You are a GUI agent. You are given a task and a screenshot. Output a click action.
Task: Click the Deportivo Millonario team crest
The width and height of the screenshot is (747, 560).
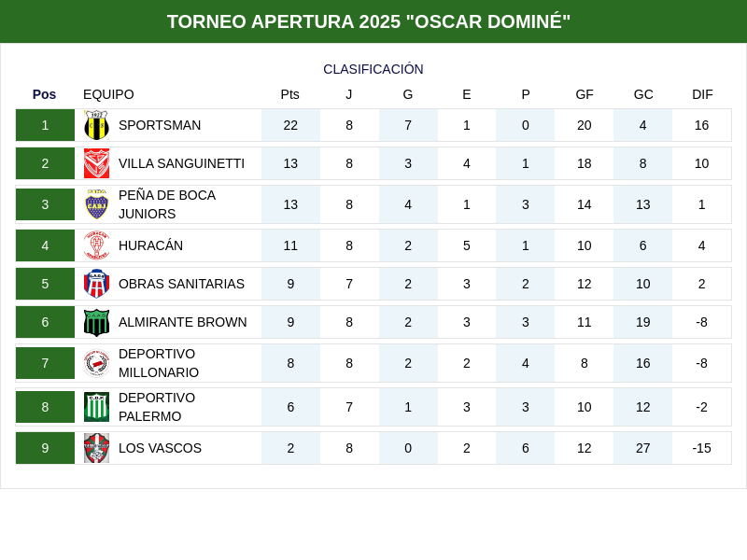click(x=96, y=363)
